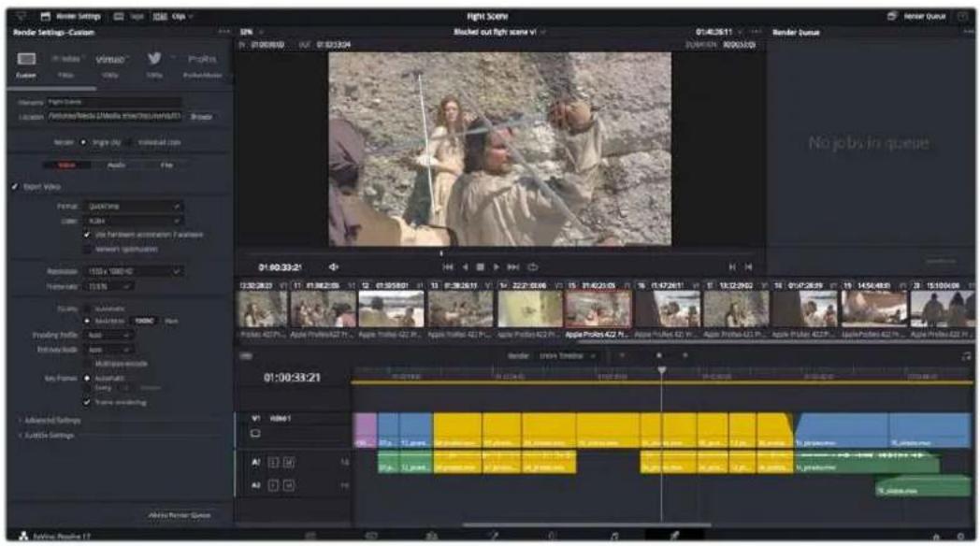
Task: Open Render Settings three-dot options menu
Action: [x=223, y=31]
